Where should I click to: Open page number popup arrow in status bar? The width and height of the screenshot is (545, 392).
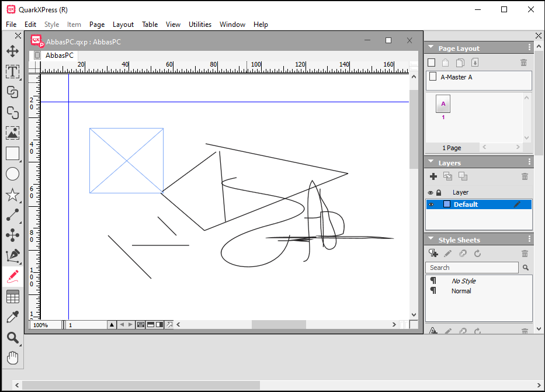pos(112,325)
